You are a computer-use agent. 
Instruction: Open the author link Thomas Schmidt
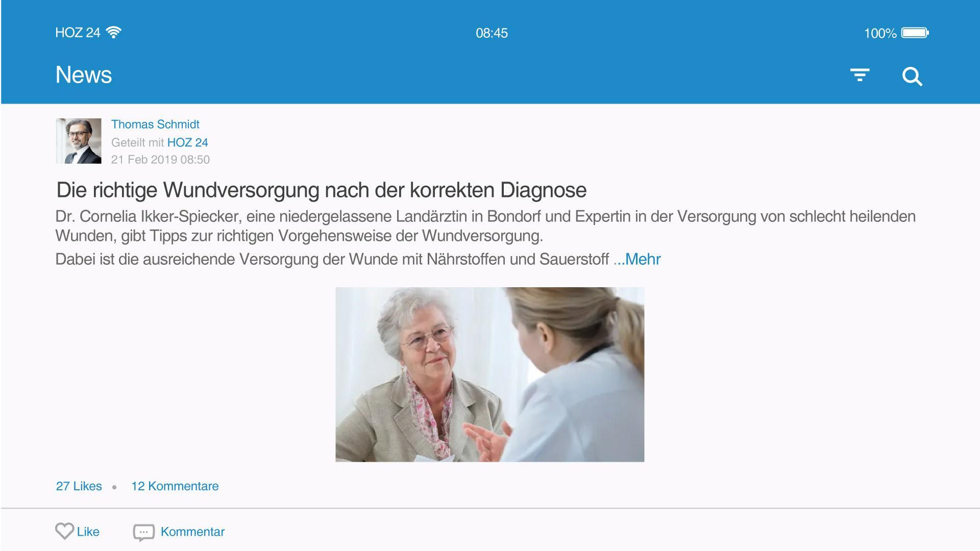155,124
